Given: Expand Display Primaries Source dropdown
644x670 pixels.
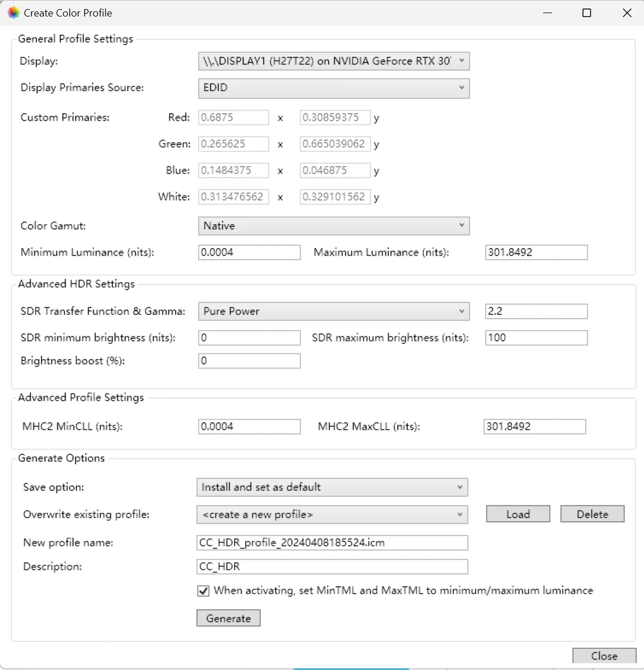Looking at the screenshot, I should tap(334, 88).
